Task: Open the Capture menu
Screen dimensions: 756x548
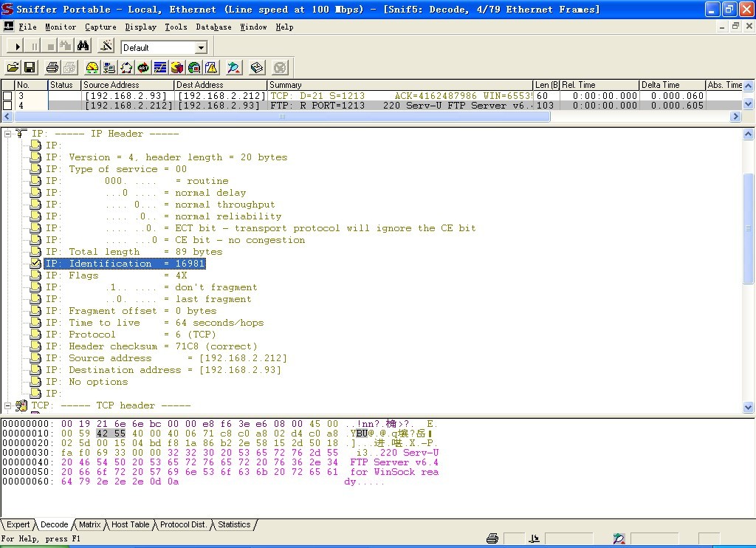Action: click(x=100, y=27)
